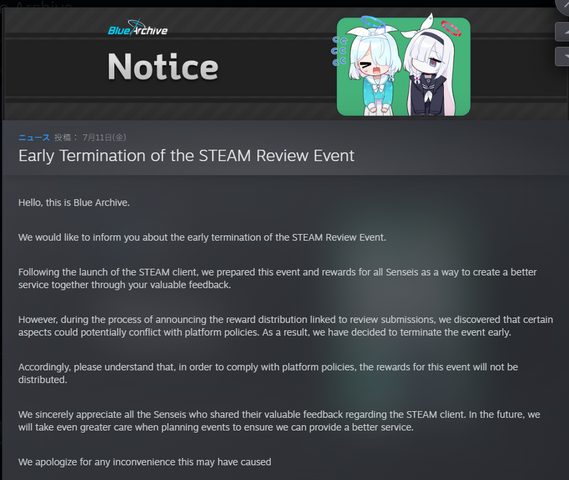Go to previous announcement with up arrow button
Screen dimensions: 569x480
(x=562, y=32)
